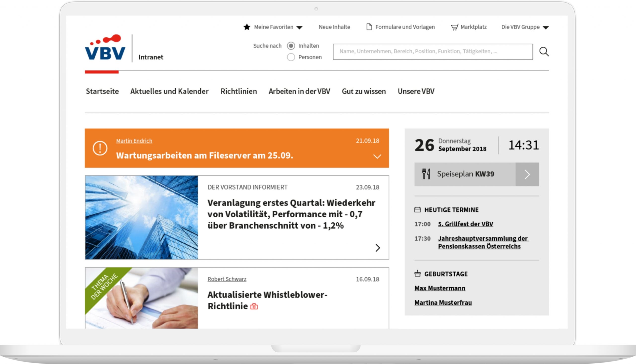Open Max Mustermann birthday link
Screen dimensions: 636x364
[440, 288]
